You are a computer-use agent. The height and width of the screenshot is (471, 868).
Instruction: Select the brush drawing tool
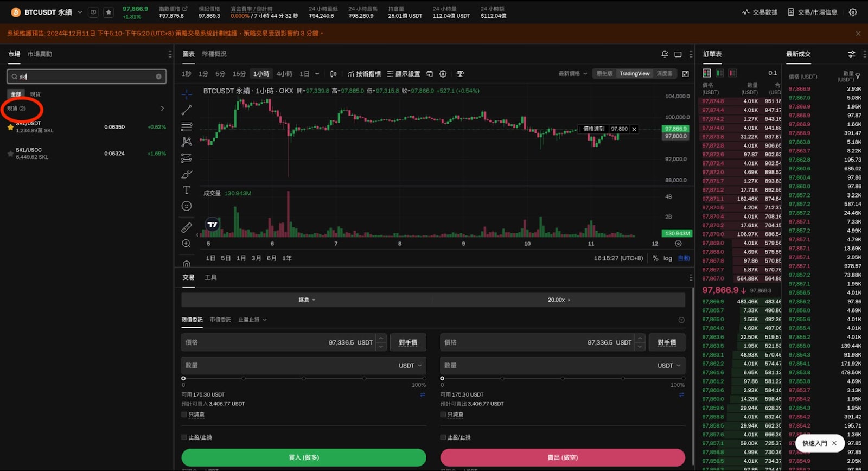tap(187, 174)
